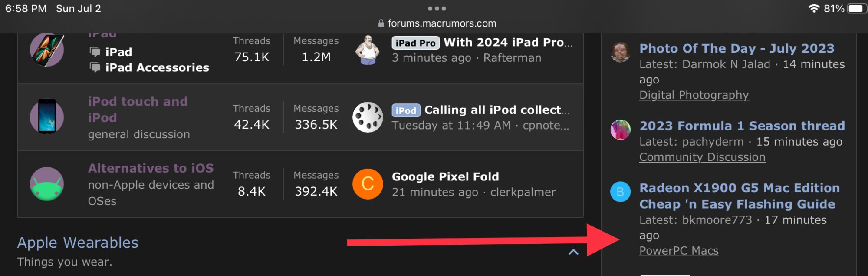The height and width of the screenshot is (276, 868).
Task: Tap Formula 1 thread poster avatar
Action: click(620, 130)
